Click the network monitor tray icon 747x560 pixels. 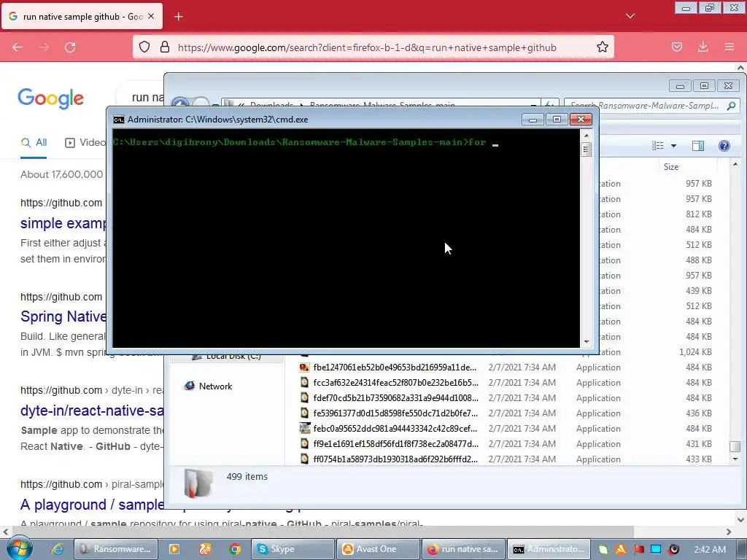click(656, 550)
